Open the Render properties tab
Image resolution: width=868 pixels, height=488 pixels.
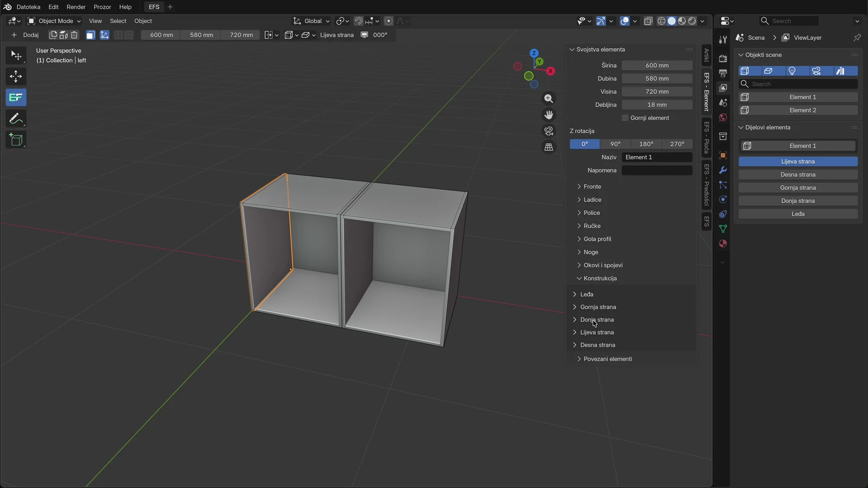click(723, 58)
